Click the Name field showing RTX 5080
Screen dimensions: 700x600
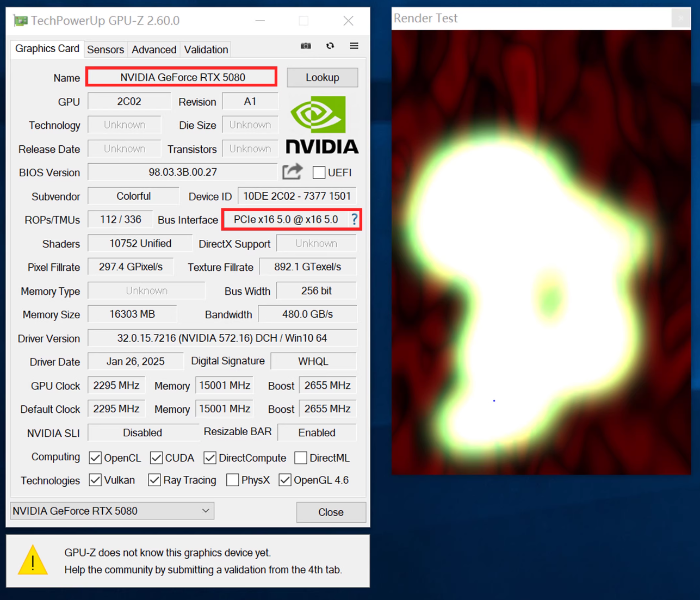click(181, 77)
